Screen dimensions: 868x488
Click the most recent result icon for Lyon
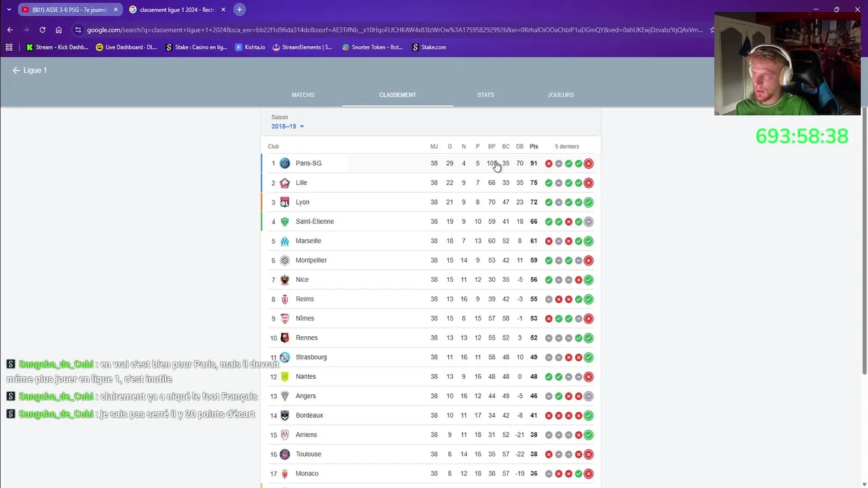tap(589, 202)
